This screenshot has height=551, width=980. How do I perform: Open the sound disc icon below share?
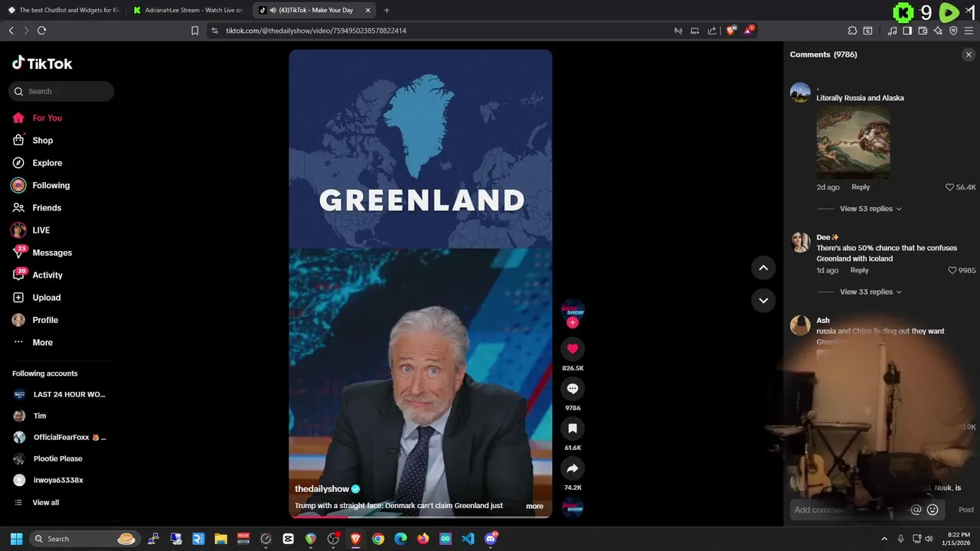tap(572, 507)
